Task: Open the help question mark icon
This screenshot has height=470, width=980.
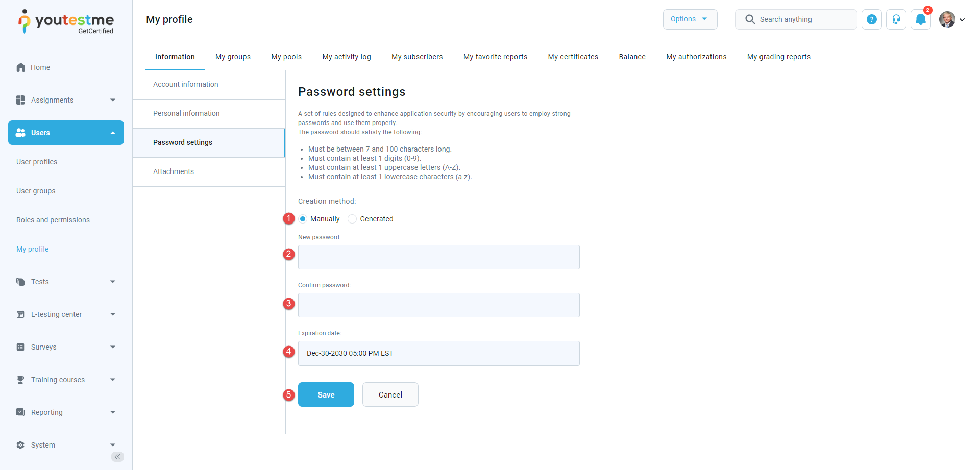Action: pyautogui.click(x=872, y=19)
